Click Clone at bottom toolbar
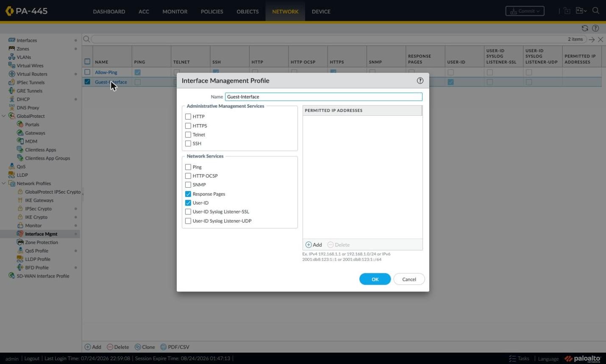The width and height of the screenshot is (606, 364). pos(145,347)
